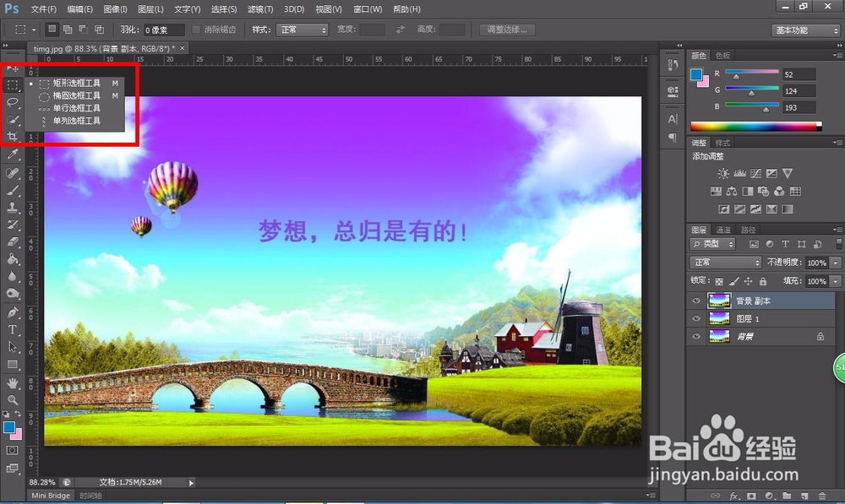Switch to the 通道 tab
Image resolution: width=845 pixels, height=504 pixels.
click(723, 230)
